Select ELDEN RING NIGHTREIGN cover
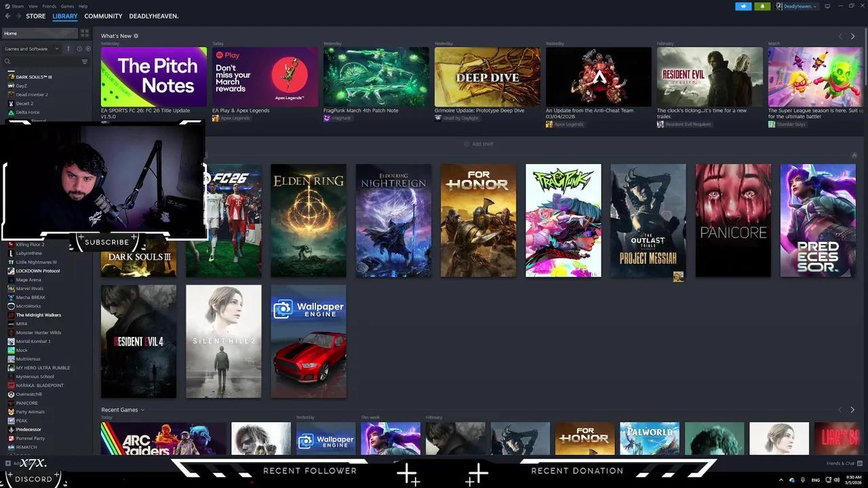Screen dimensions: 868x488 click(x=393, y=220)
